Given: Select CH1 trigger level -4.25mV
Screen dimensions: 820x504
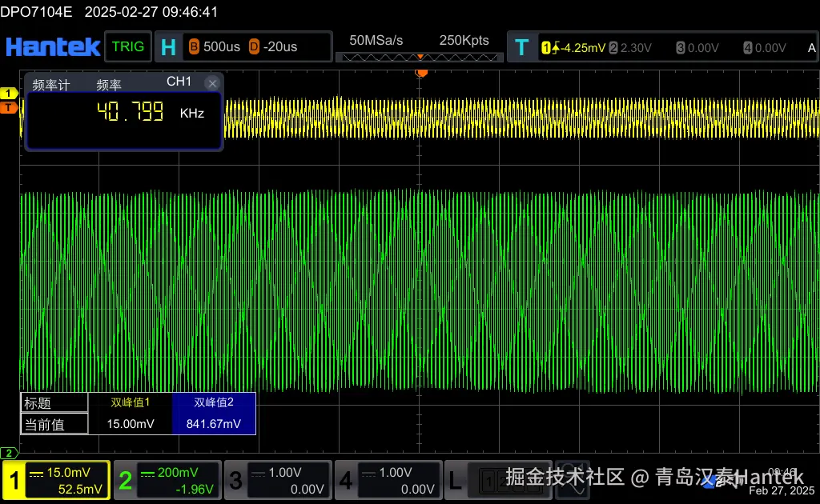Looking at the screenshot, I should [x=573, y=48].
